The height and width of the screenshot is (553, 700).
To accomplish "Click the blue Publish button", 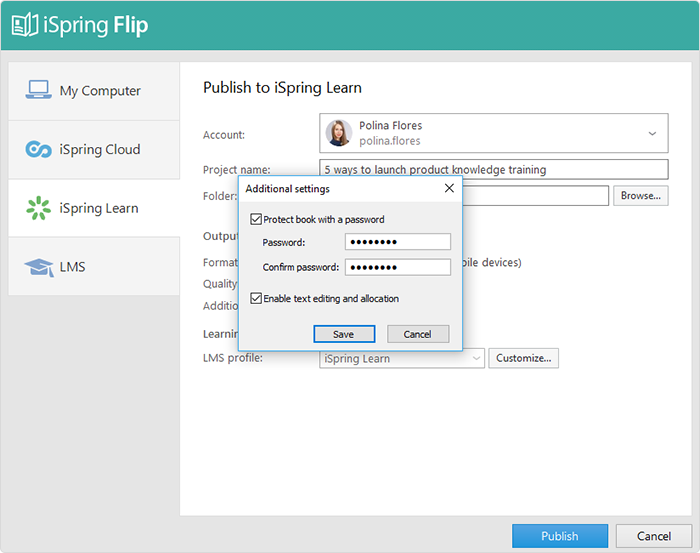I will [560, 536].
